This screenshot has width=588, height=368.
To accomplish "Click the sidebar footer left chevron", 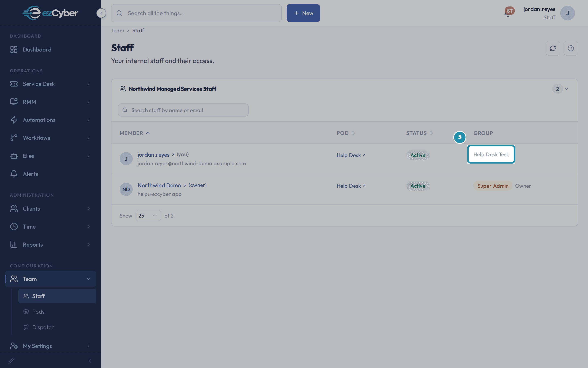I will point(90,360).
